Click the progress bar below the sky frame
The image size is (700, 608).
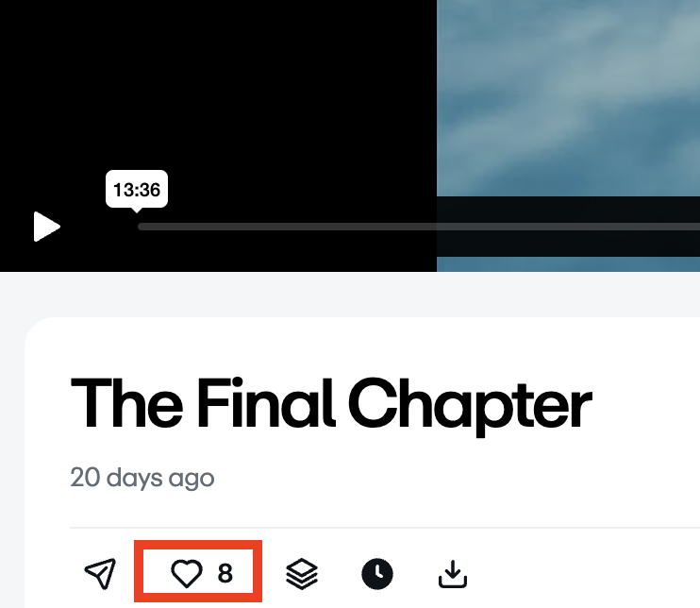(x=568, y=227)
